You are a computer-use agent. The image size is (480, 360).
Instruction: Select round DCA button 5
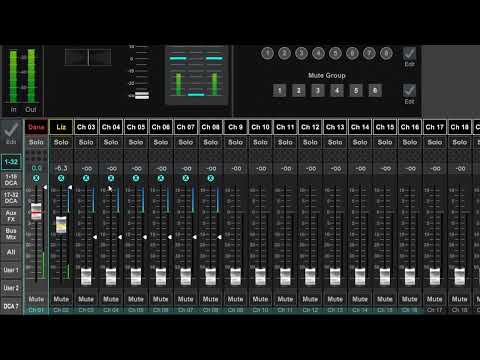(x=335, y=53)
